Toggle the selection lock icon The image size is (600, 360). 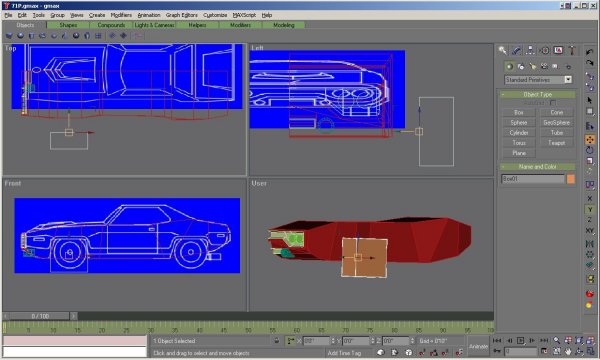[277, 340]
